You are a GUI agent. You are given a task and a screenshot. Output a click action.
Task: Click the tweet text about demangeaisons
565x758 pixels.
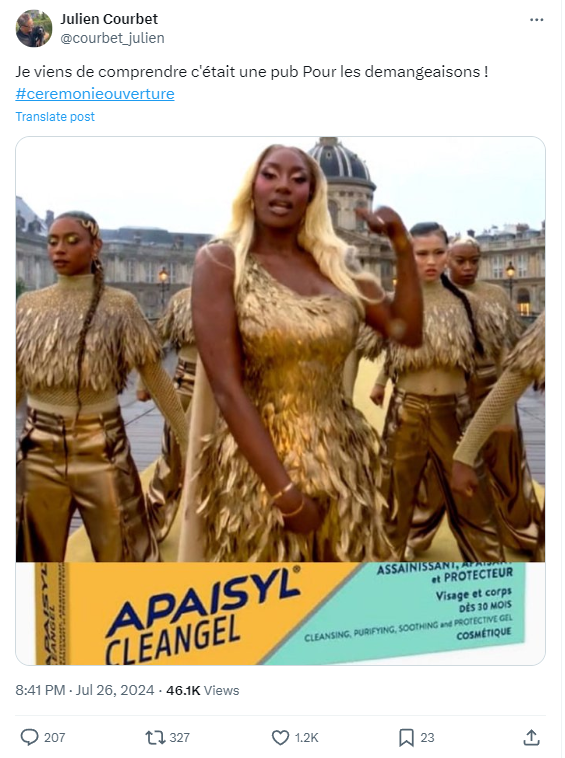coord(252,72)
